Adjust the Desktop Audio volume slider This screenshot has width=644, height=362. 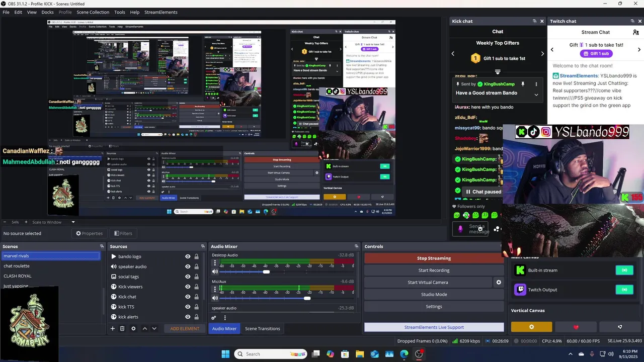coord(266,271)
